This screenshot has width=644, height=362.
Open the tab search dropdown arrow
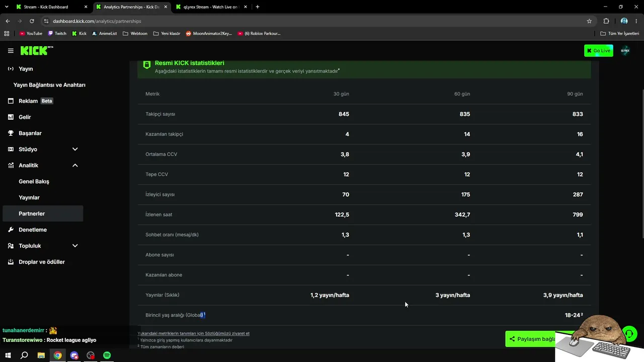(7, 7)
